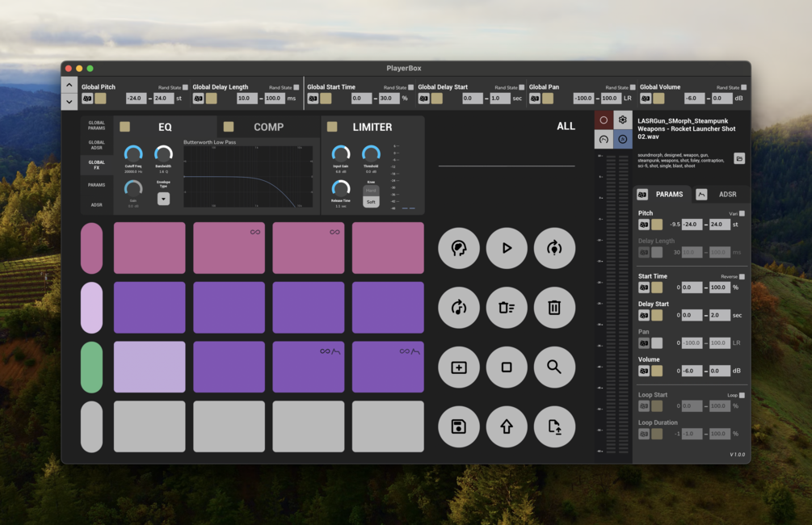The height and width of the screenshot is (525, 812).
Task: Click the first pink pad in top row
Action: click(149, 248)
